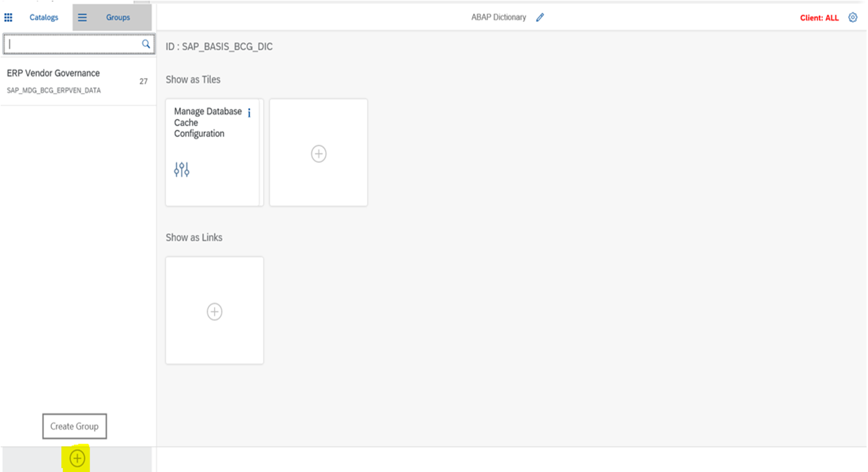Screen dimensions: 868x472
Task: Click the sliders icon on Manage Database tile
Action: (182, 170)
